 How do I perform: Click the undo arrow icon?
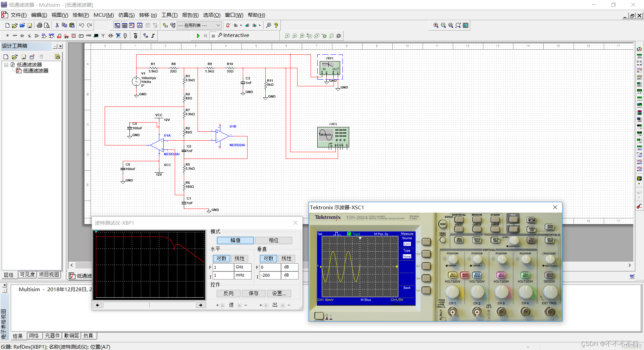tap(82, 25)
